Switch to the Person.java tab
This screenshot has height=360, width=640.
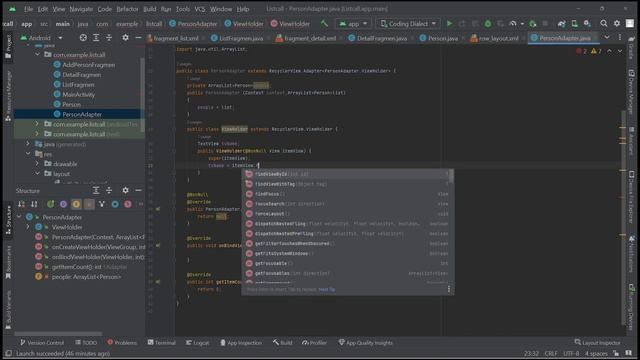pyautogui.click(x=442, y=38)
